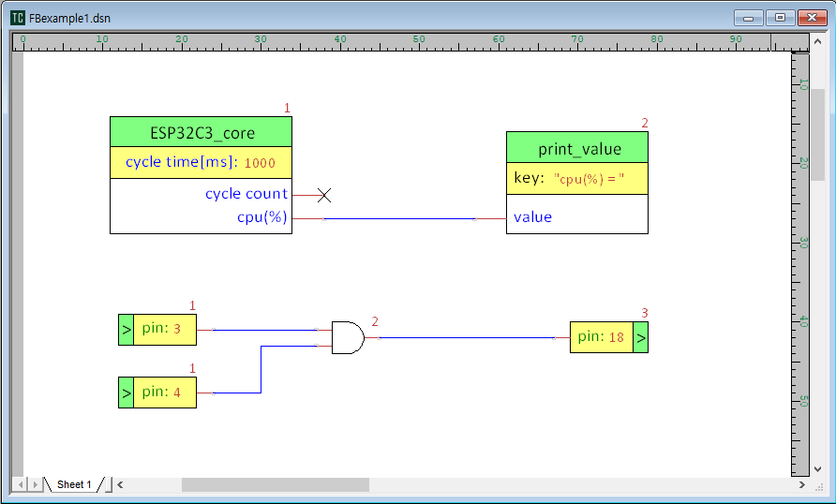
Task: Click the TC application icon in title bar
Action: click(18, 18)
